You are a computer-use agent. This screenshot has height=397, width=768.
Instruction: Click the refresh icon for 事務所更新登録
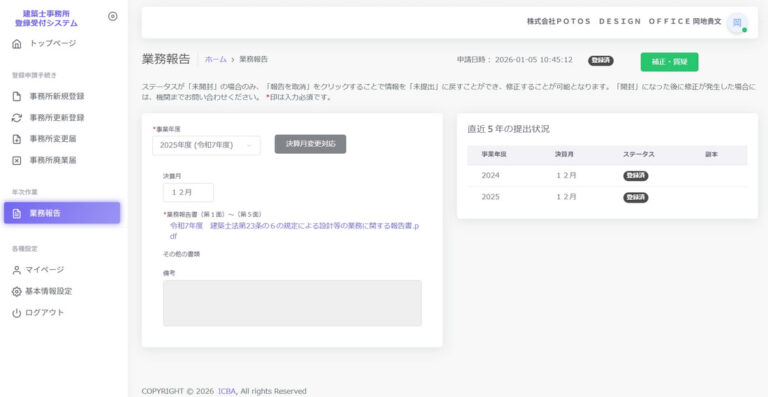[17, 118]
